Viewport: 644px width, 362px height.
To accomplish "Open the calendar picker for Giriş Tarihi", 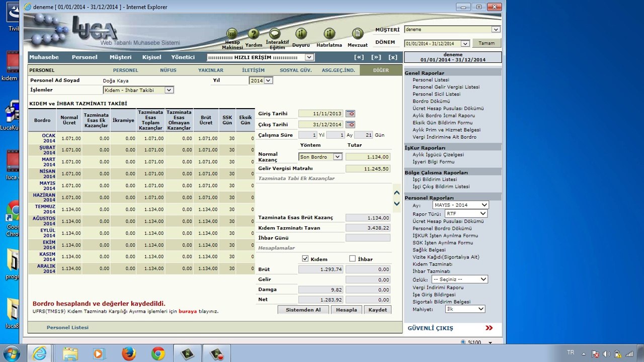I will pos(350,114).
